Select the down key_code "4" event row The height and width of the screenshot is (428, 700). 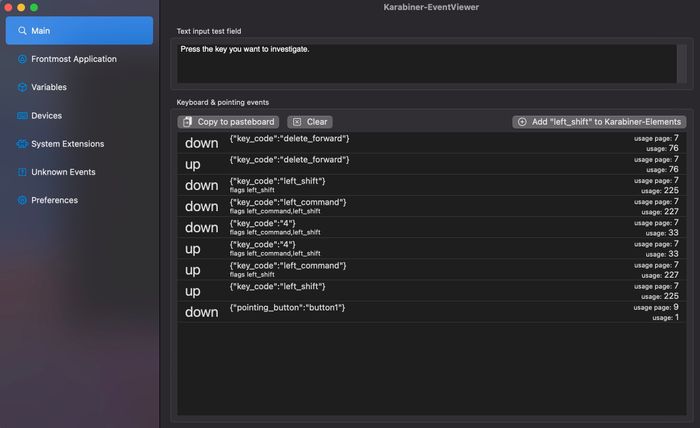tap(432, 228)
